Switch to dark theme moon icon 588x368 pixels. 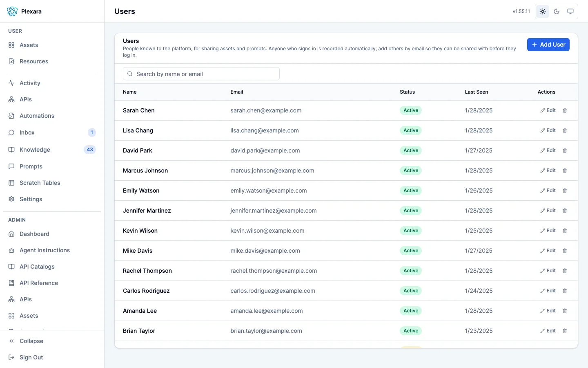coord(557,11)
